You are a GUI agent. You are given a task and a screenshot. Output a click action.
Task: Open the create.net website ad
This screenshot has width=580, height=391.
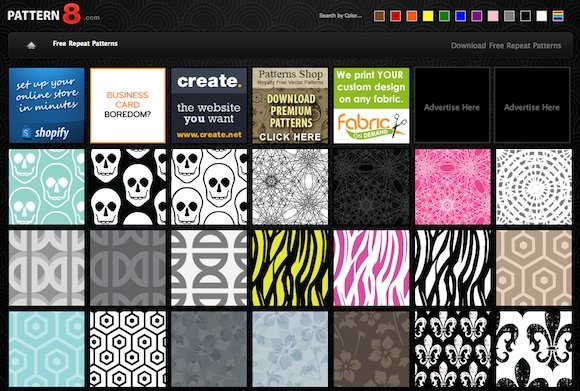[209, 105]
